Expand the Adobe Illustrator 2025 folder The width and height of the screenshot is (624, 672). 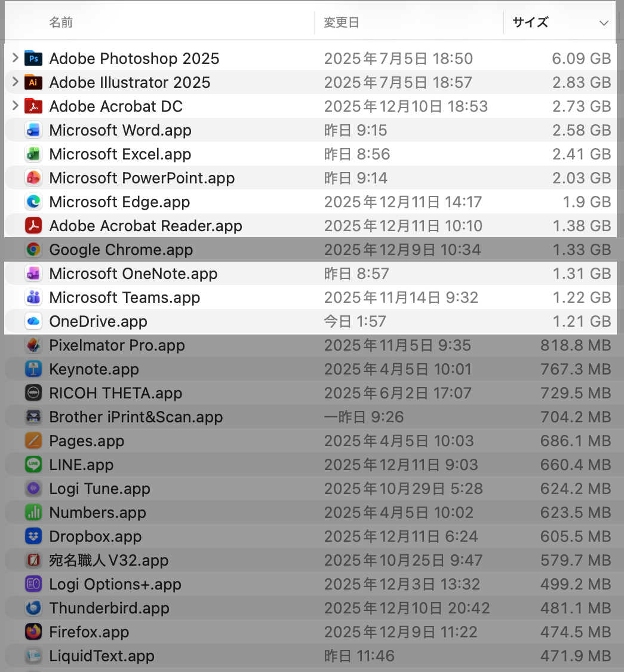click(x=16, y=81)
